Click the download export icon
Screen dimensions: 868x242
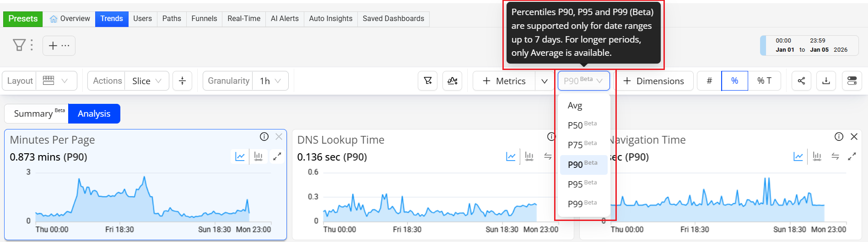(826, 81)
